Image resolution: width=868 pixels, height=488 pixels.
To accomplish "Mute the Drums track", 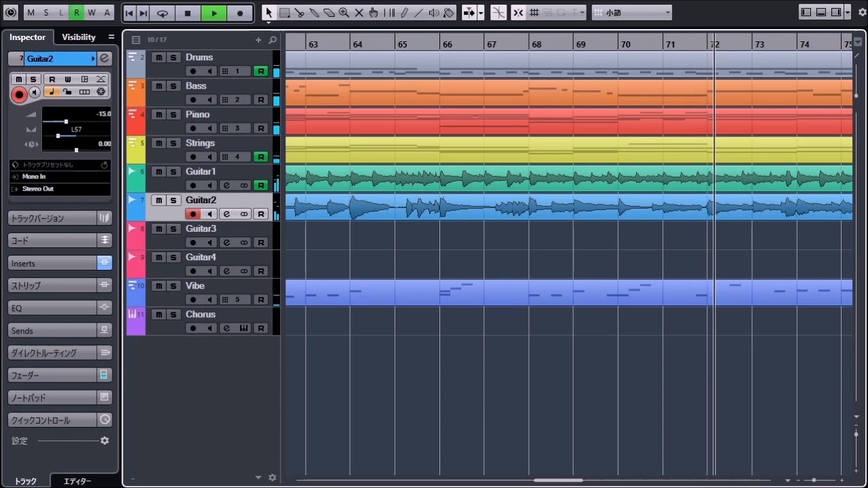I will point(159,58).
